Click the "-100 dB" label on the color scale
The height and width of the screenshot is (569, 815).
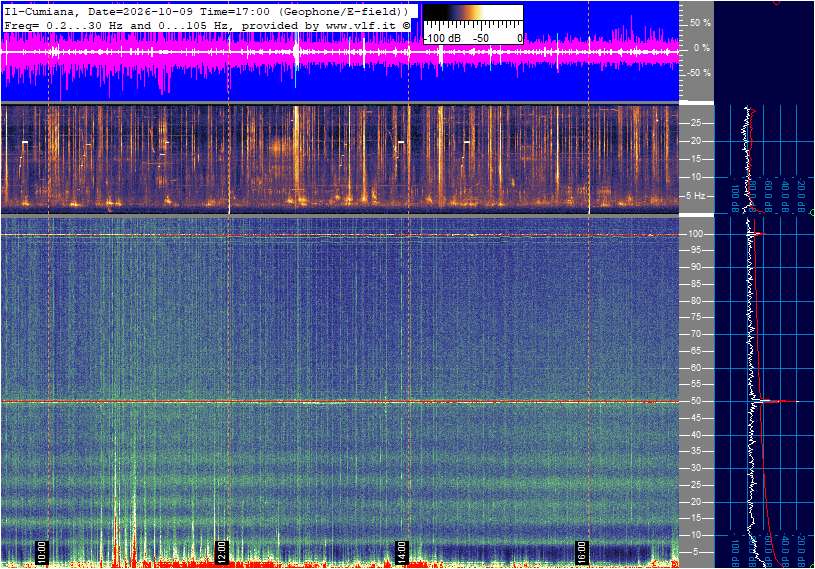[442, 38]
